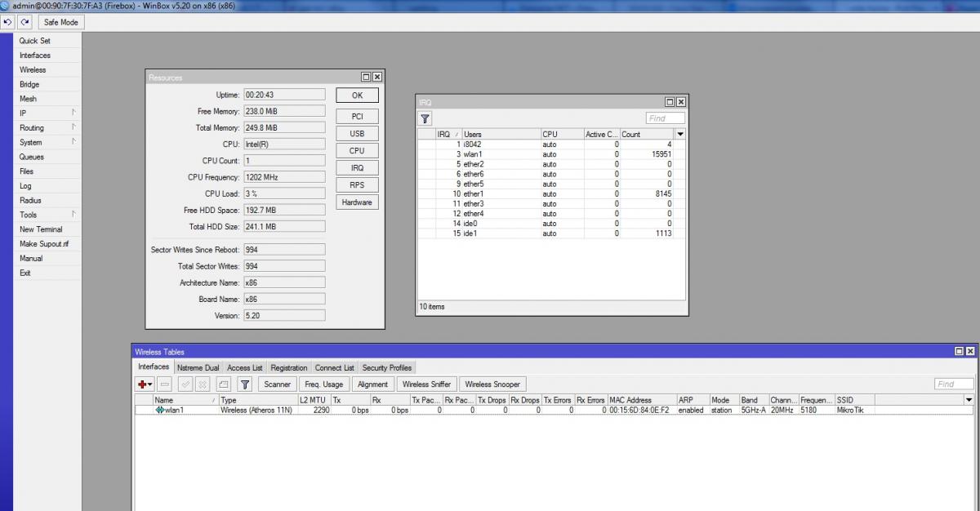Click the filter funnel in Wireless Tables
The width and height of the screenshot is (980, 511).
(244, 384)
